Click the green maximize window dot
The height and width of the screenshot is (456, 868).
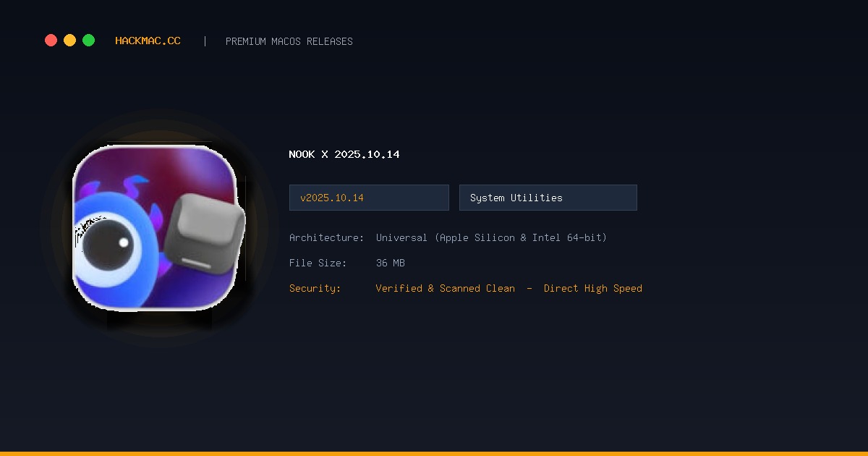click(88, 41)
